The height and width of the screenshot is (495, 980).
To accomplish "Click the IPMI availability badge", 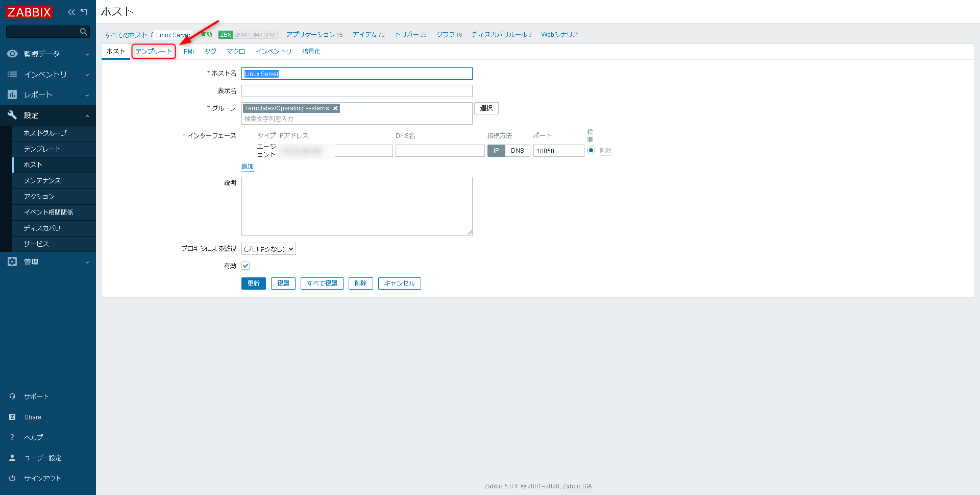I will click(x=271, y=35).
